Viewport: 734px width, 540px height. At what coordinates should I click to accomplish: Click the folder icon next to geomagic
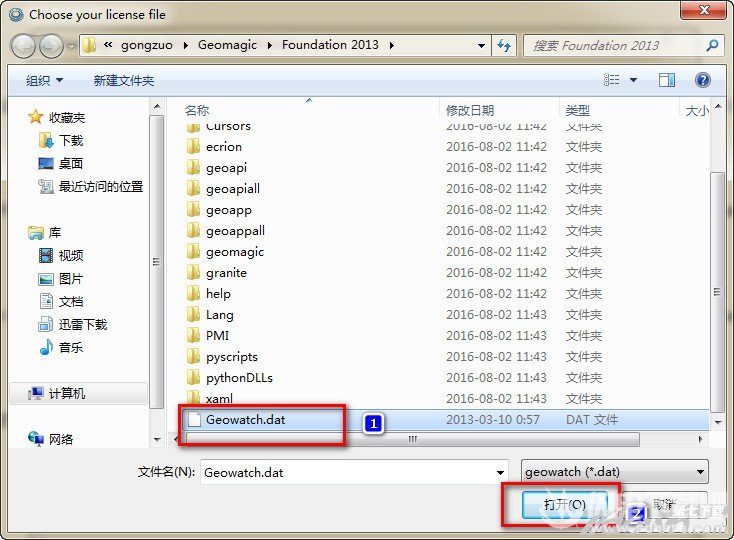[193, 252]
